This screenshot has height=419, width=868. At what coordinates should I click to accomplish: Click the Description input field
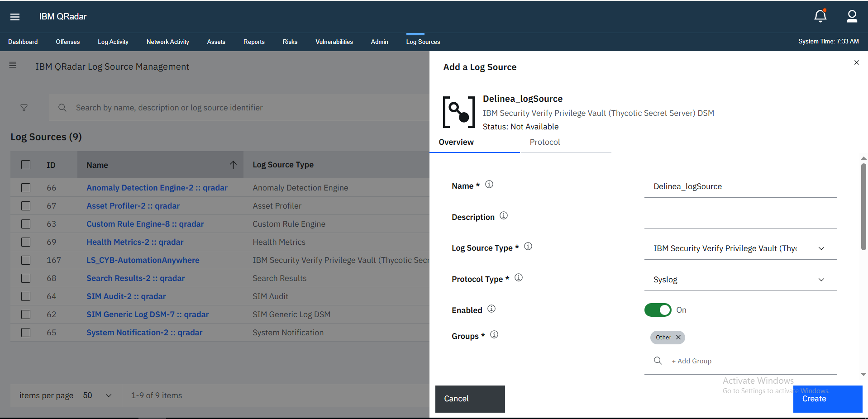[740, 218]
